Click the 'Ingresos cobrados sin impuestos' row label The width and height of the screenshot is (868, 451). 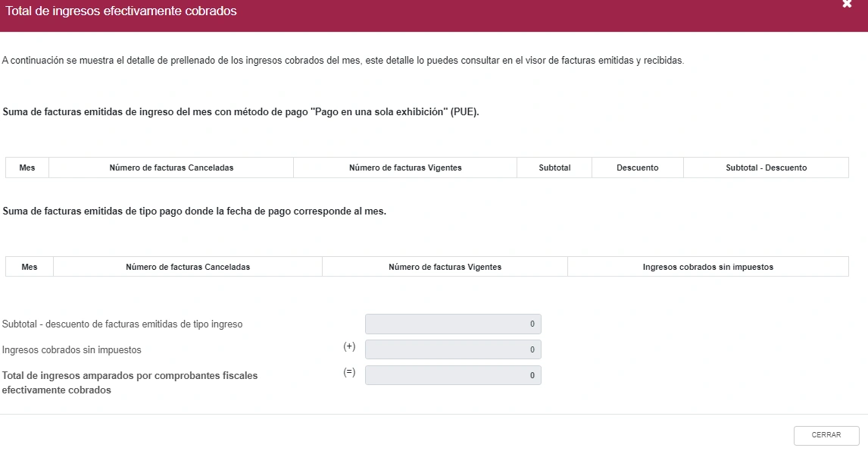point(71,349)
